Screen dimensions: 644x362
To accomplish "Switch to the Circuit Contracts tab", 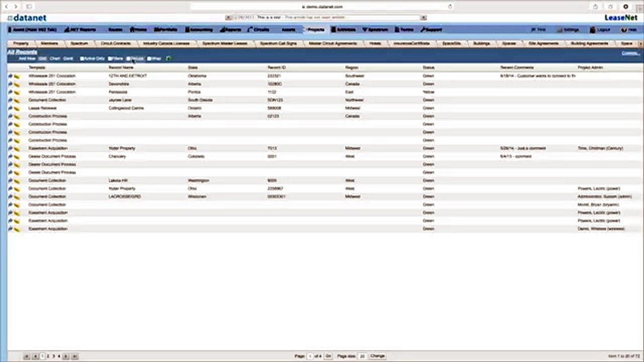I will tap(116, 44).
